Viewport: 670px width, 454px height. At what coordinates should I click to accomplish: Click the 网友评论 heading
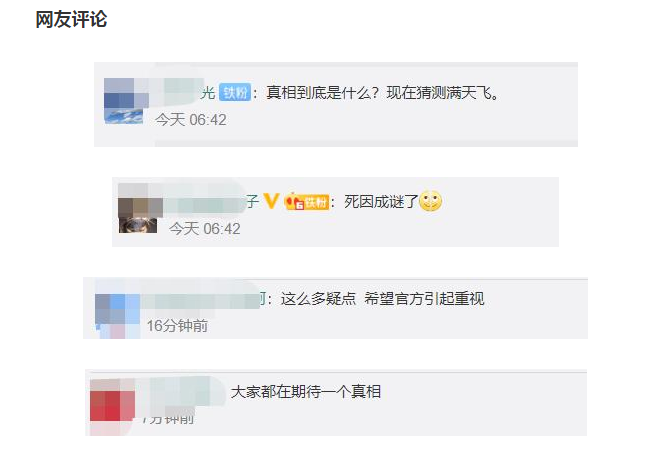[71, 20]
